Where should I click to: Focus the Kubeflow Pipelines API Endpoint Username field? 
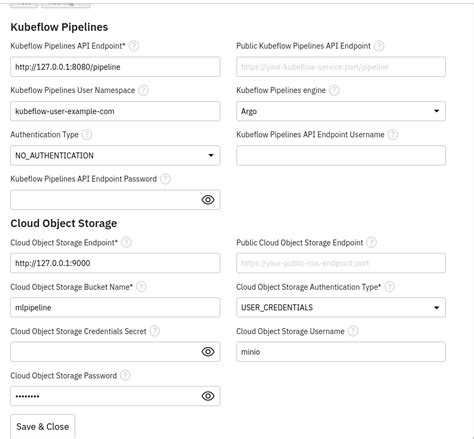coord(341,155)
